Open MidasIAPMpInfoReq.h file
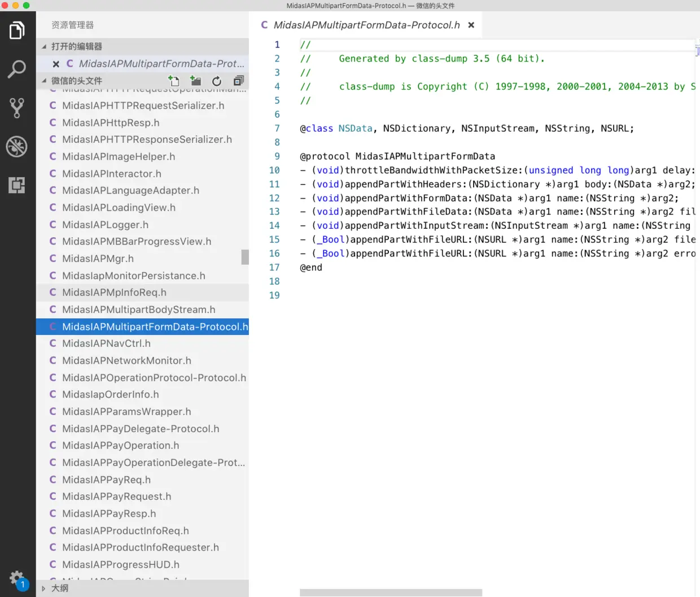The width and height of the screenshot is (700, 597). click(142, 293)
